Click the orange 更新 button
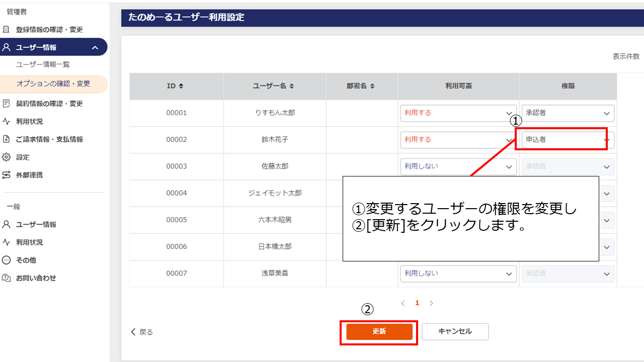 (379, 332)
